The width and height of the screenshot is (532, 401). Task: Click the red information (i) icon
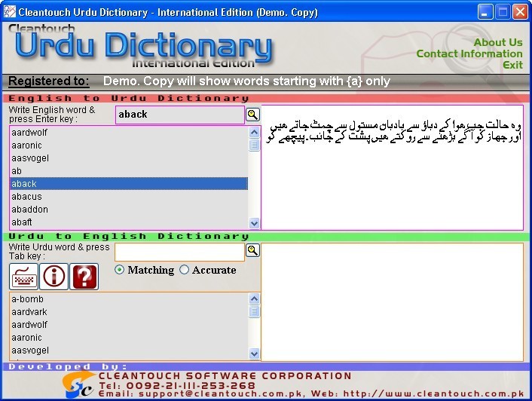tap(54, 277)
